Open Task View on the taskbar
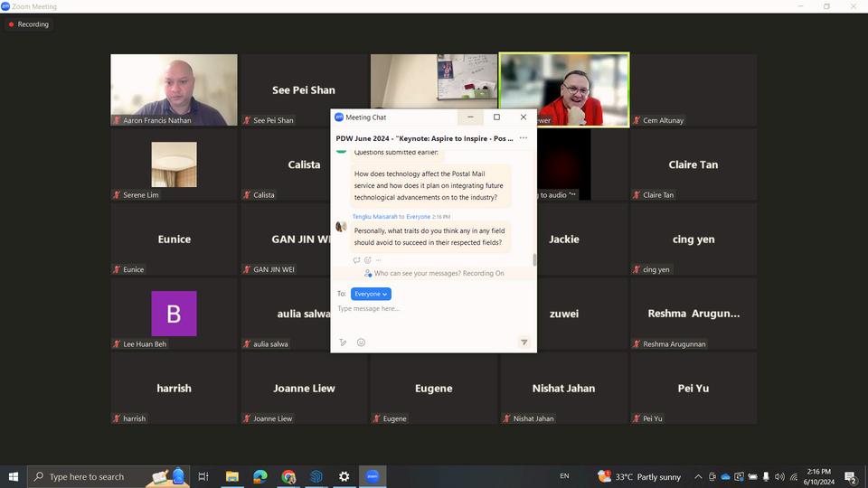 tap(203, 476)
